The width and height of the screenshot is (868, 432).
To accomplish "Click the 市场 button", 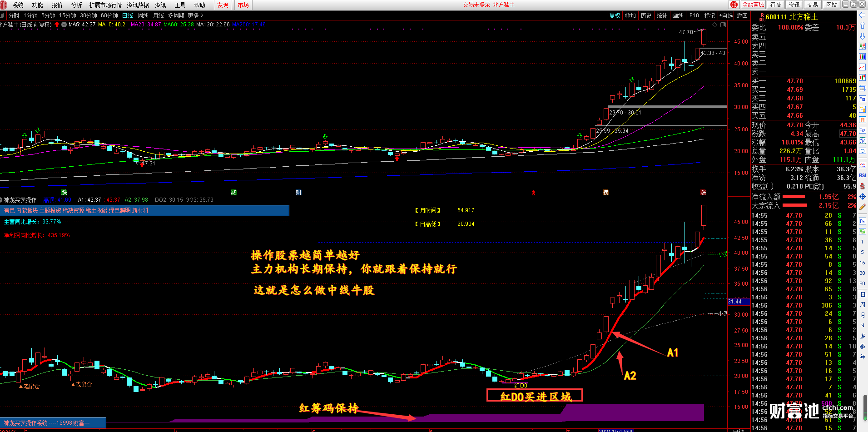I will (x=243, y=5).
